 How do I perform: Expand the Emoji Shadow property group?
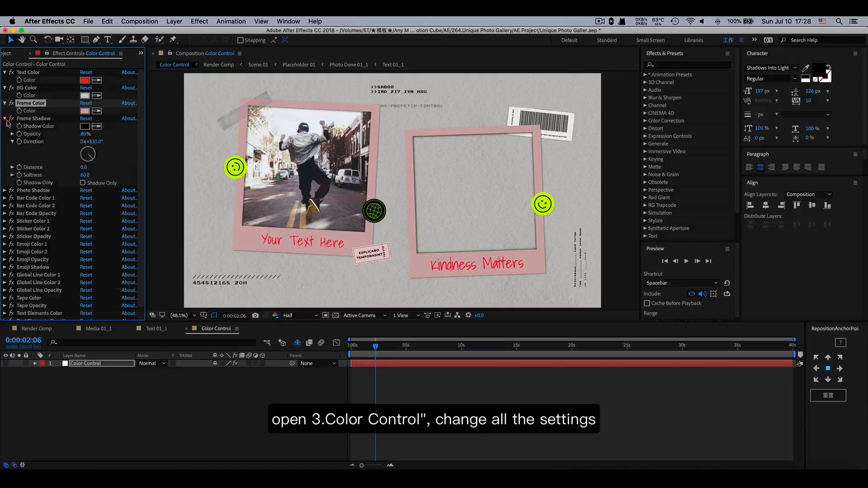pyautogui.click(x=5, y=267)
